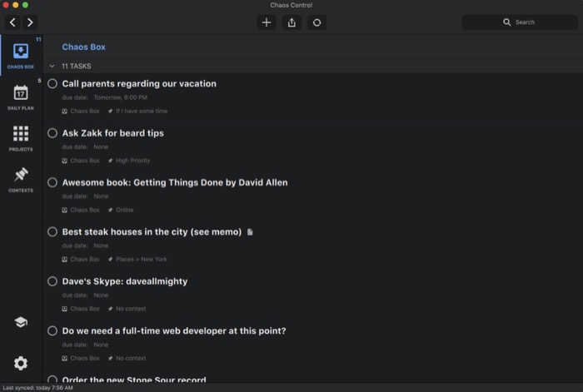The image size is (583, 392).
Task: Open the graduation cap tutorial icon
Action: tap(21, 322)
